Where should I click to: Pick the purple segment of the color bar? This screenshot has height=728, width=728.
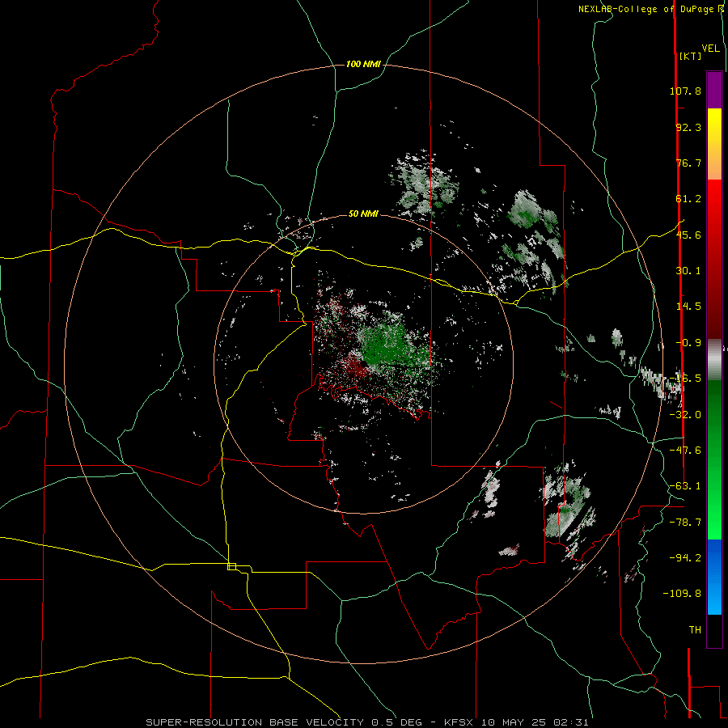[714, 90]
